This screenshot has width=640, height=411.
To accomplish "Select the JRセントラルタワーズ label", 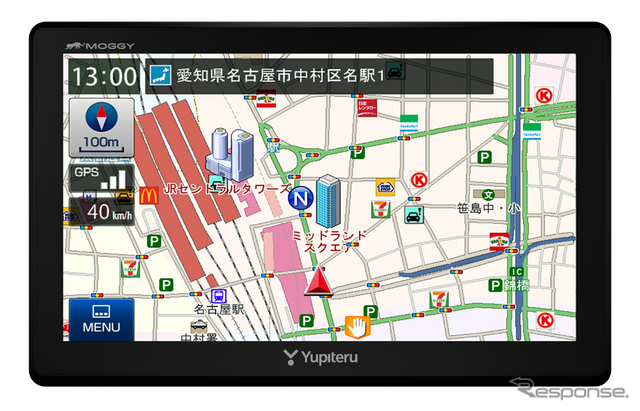I will pos(227,189).
